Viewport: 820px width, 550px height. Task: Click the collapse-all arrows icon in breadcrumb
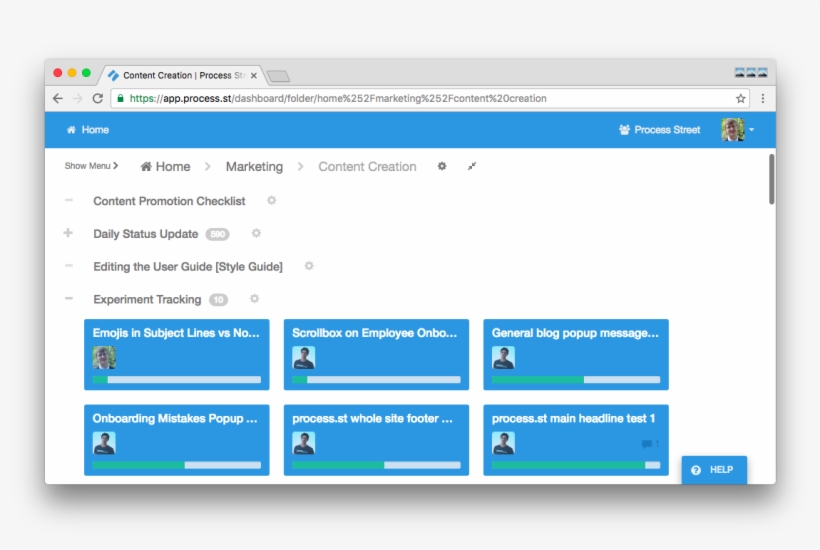click(x=472, y=166)
